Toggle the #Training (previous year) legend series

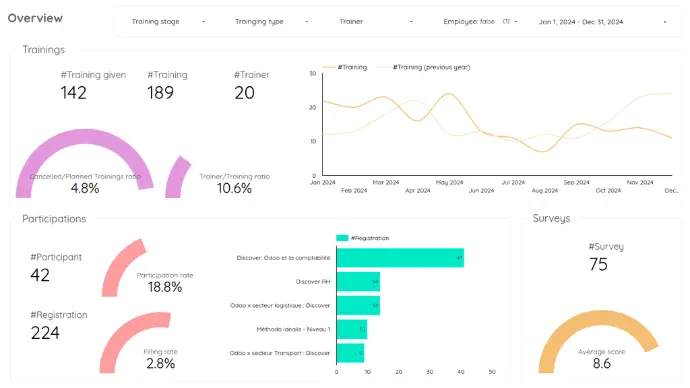pyautogui.click(x=423, y=67)
